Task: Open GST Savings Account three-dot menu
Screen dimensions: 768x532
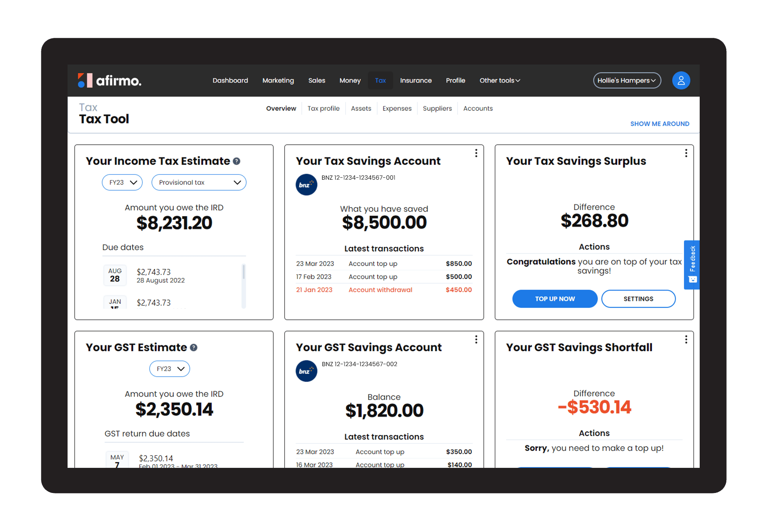Action: pos(476,340)
